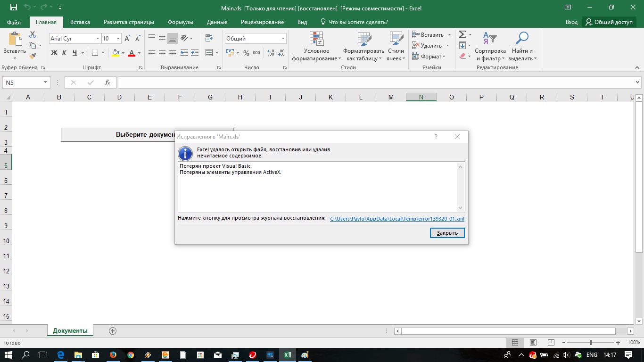Switch to Page Break Preview icon

tap(551, 343)
